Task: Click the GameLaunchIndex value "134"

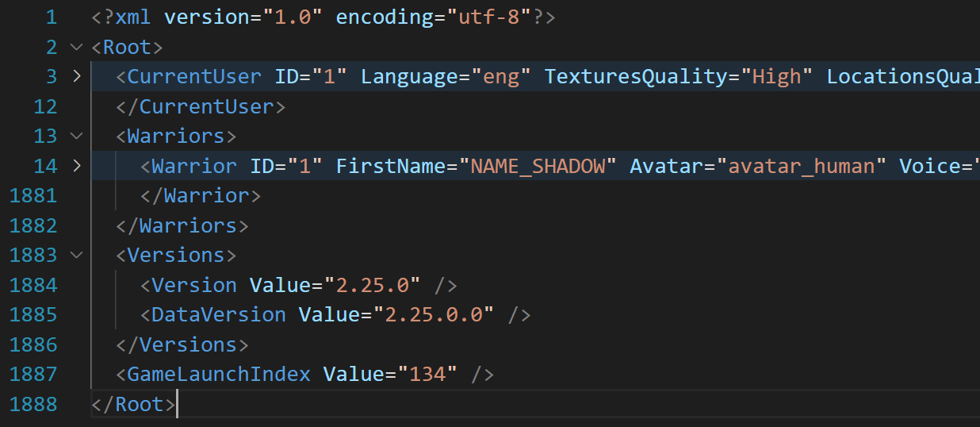Action: [427, 374]
